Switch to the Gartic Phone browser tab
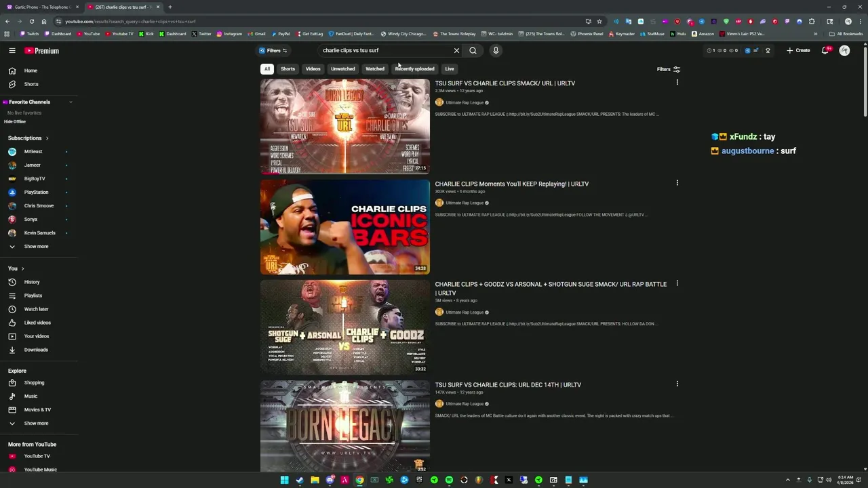The image size is (868, 488). [41, 7]
